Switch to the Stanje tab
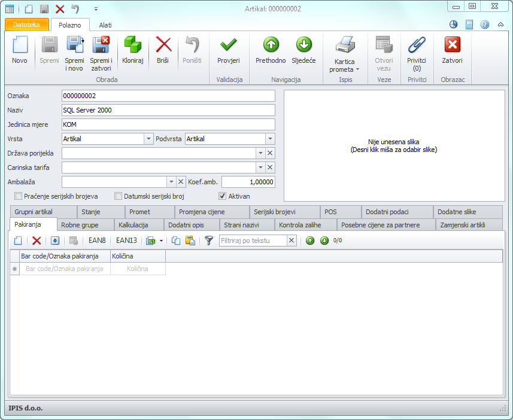513x420 pixels. [101, 212]
